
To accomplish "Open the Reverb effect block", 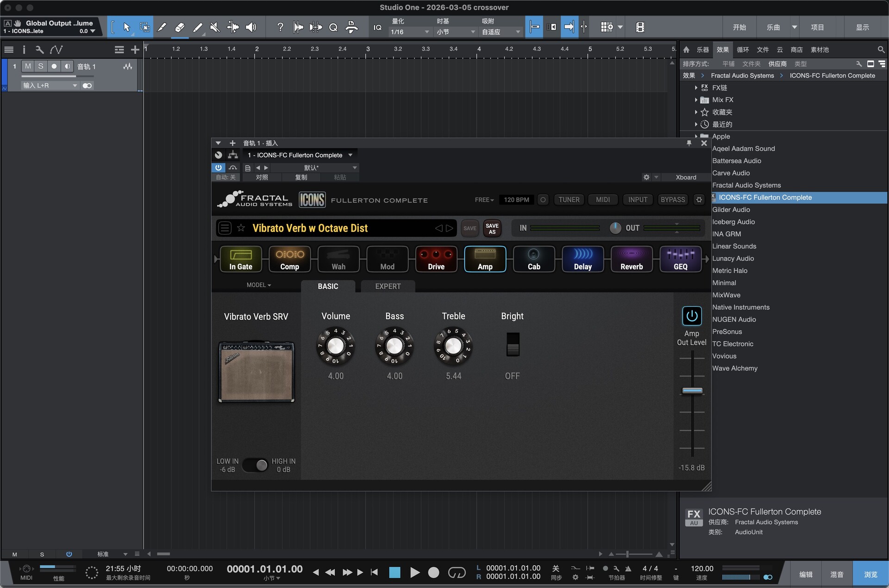I will click(632, 259).
